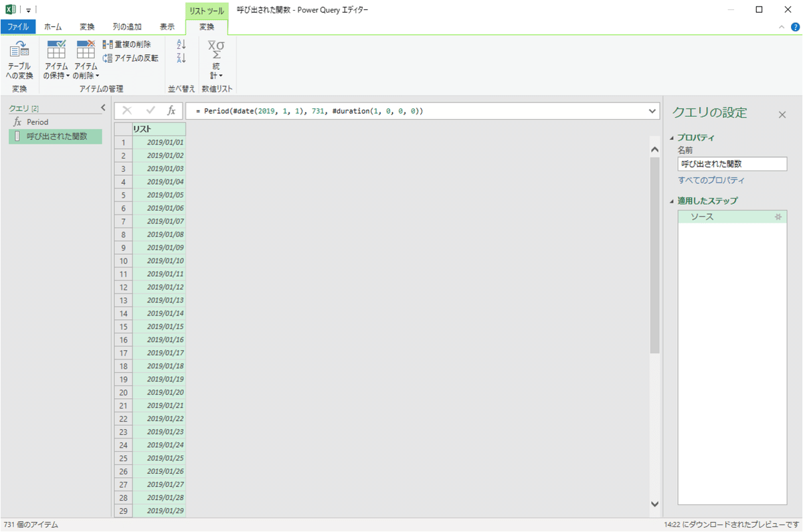Switch to the 列の追加 tab

[x=127, y=27]
